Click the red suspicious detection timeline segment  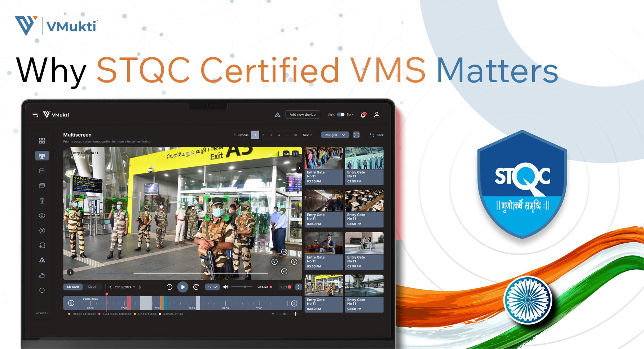pyautogui.click(x=129, y=303)
